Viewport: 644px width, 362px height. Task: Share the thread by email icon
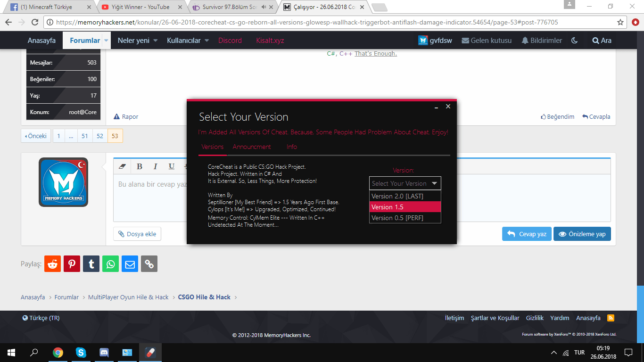(x=130, y=264)
